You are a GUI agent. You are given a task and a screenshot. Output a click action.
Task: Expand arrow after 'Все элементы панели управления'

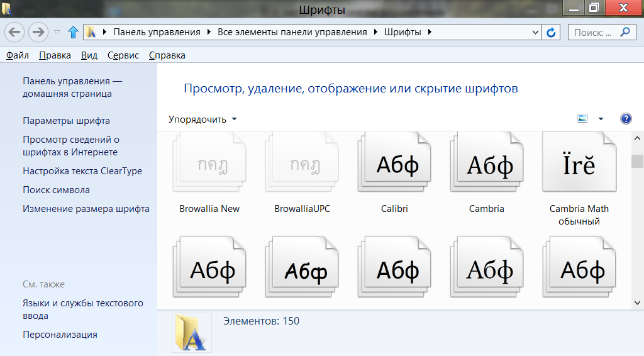click(376, 32)
